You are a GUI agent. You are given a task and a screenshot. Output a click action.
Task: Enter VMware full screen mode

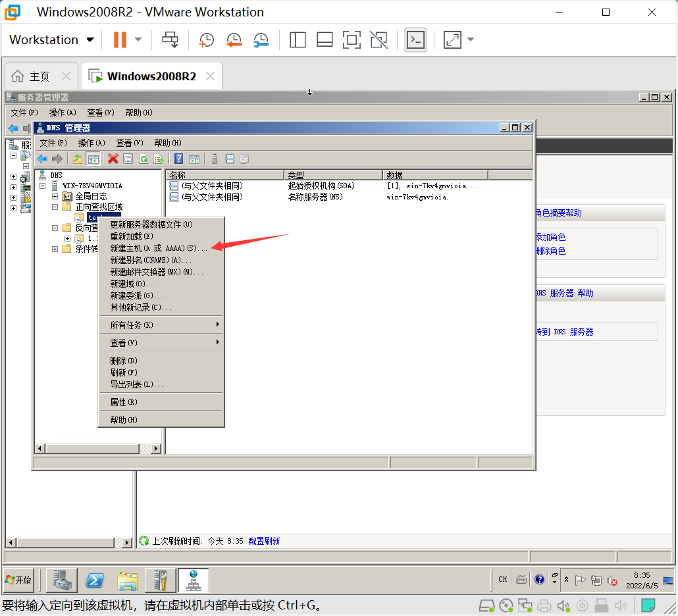(352, 39)
